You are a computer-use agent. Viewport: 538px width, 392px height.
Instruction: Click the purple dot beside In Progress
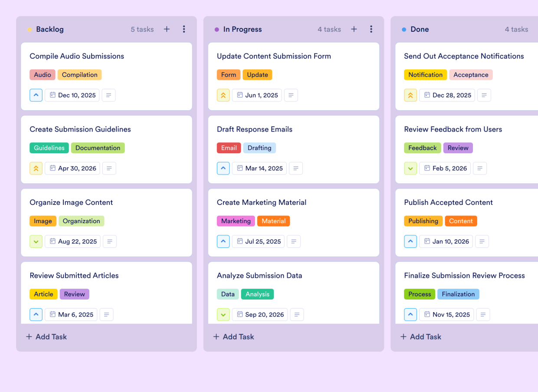pos(217,29)
